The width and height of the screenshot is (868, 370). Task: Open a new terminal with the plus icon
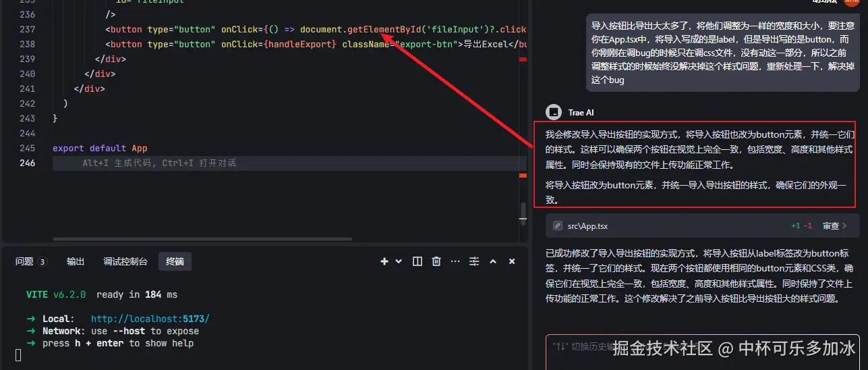[384, 261]
